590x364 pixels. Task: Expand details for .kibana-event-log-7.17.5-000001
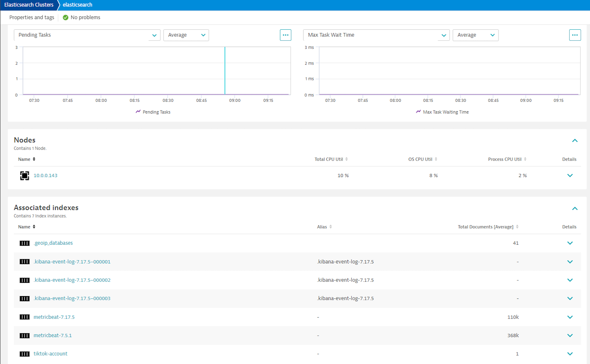(x=570, y=262)
